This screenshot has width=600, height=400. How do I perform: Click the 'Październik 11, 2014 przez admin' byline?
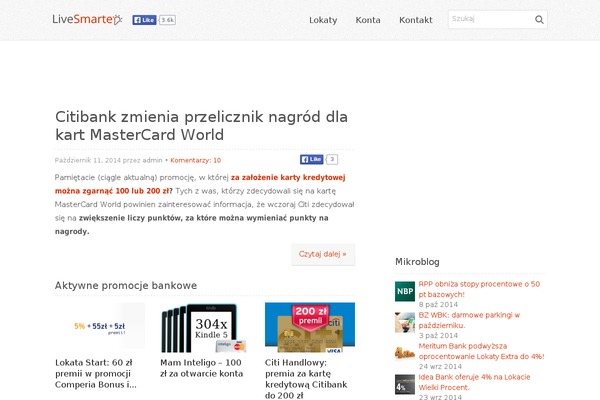tap(109, 160)
